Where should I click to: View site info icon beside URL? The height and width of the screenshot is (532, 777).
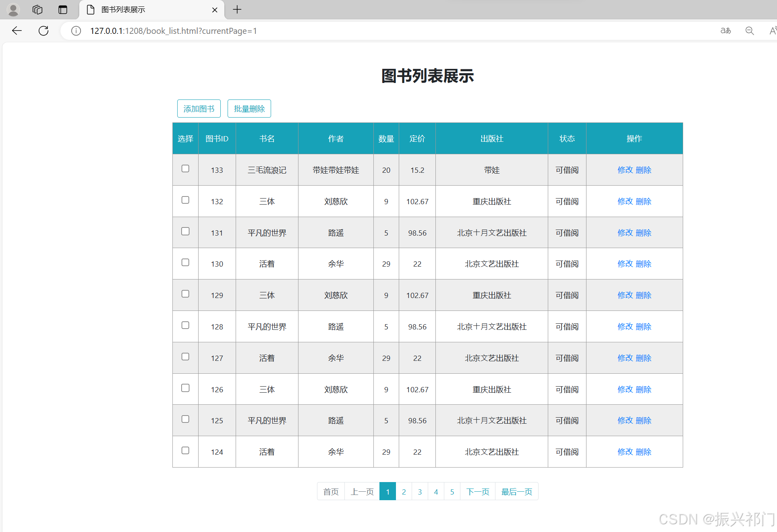tap(76, 31)
